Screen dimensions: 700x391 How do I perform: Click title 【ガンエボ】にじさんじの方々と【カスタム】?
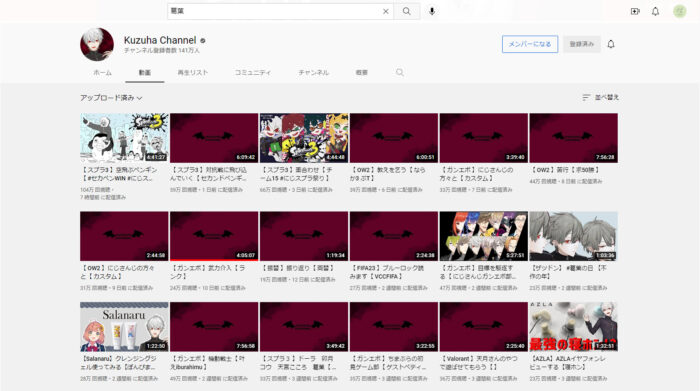pyautogui.click(x=477, y=174)
